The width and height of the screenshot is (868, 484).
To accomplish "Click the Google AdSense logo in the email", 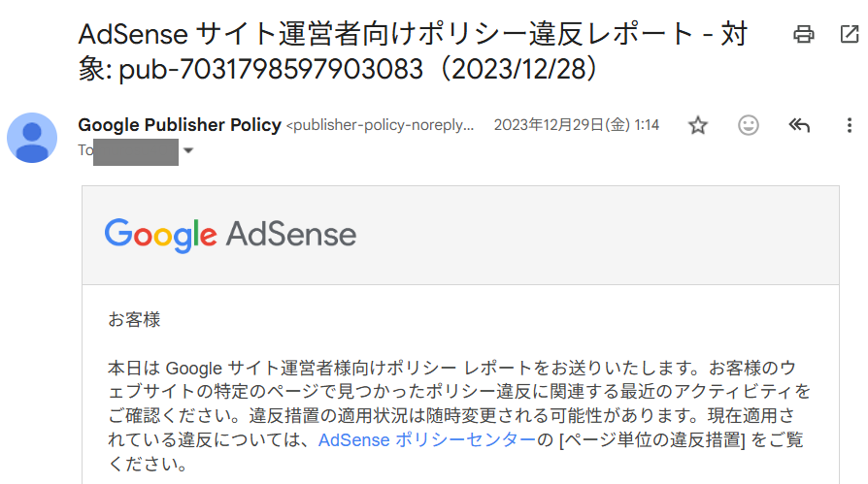I will tap(230, 235).
